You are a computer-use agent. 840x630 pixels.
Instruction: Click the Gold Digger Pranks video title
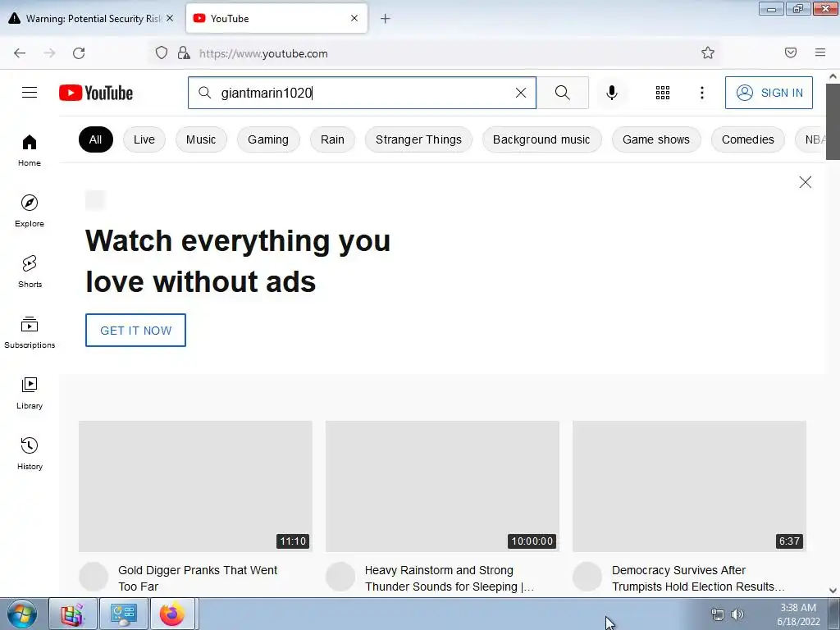tap(198, 578)
